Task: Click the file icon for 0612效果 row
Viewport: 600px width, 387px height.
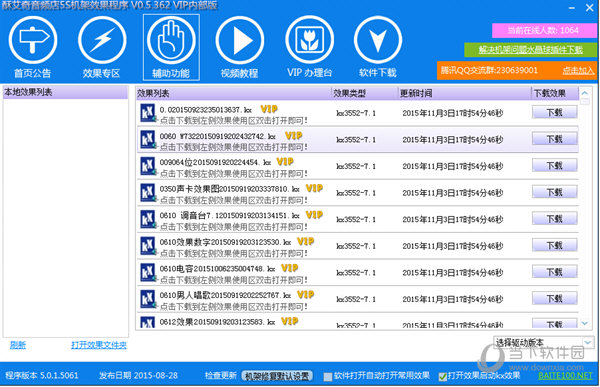Action: [148, 322]
